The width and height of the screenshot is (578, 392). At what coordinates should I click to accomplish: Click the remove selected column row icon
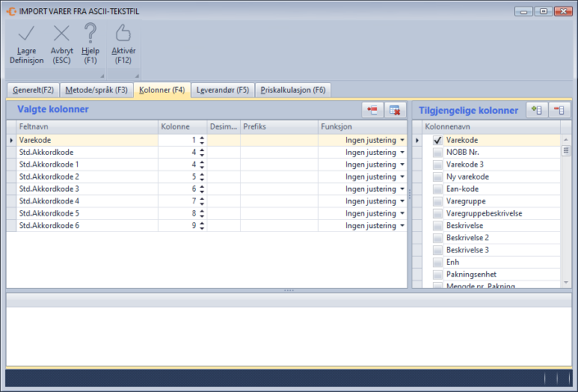click(x=373, y=110)
